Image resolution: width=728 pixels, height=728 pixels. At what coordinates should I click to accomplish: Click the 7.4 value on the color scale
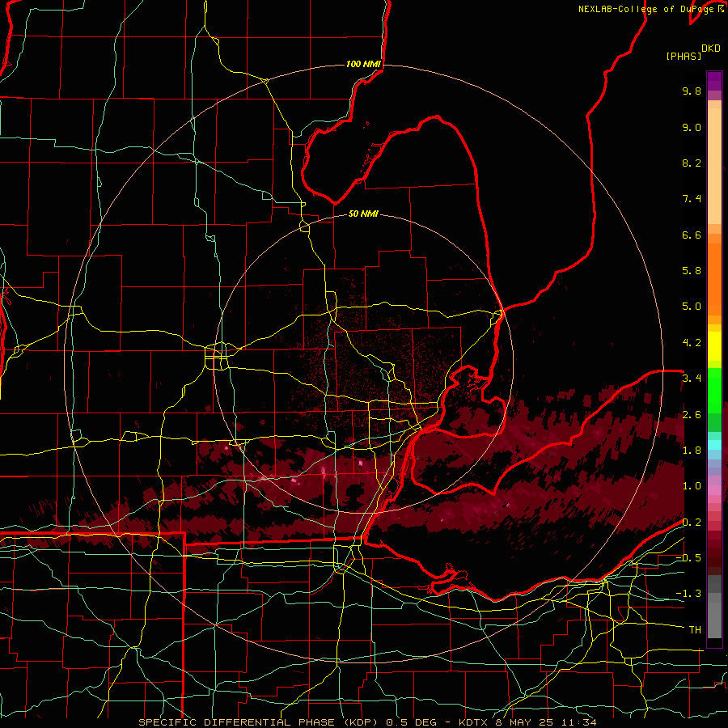click(692, 199)
